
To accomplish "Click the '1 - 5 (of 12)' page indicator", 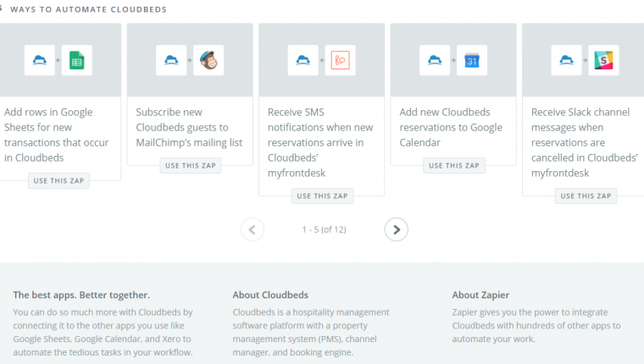I will [x=324, y=229].
